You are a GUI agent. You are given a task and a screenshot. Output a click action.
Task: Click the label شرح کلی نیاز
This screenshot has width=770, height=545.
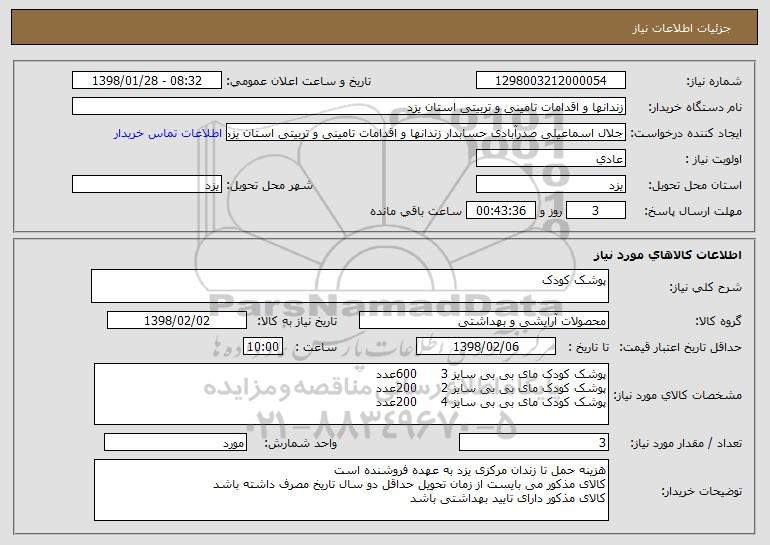(x=706, y=287)
